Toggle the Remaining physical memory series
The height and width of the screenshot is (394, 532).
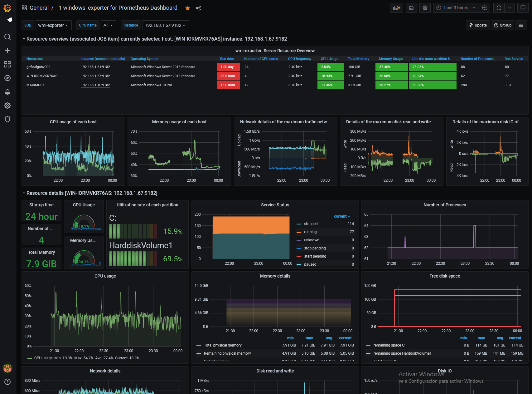pyautogui.click(x=227, y=353)
